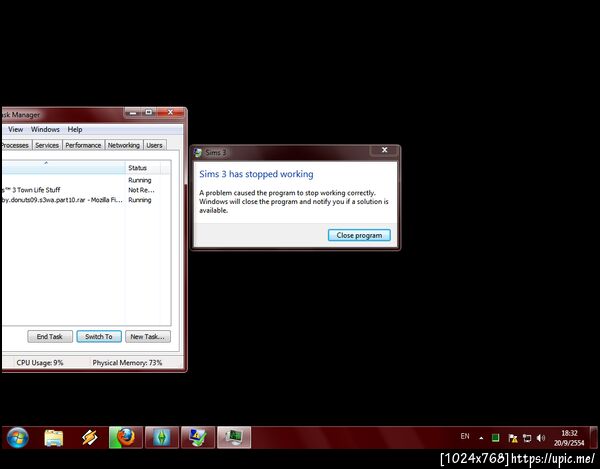The width and height of the screenshot is (600, 469).
Task: Open the Windows menu in Task Manager
Action: [45, 129]
